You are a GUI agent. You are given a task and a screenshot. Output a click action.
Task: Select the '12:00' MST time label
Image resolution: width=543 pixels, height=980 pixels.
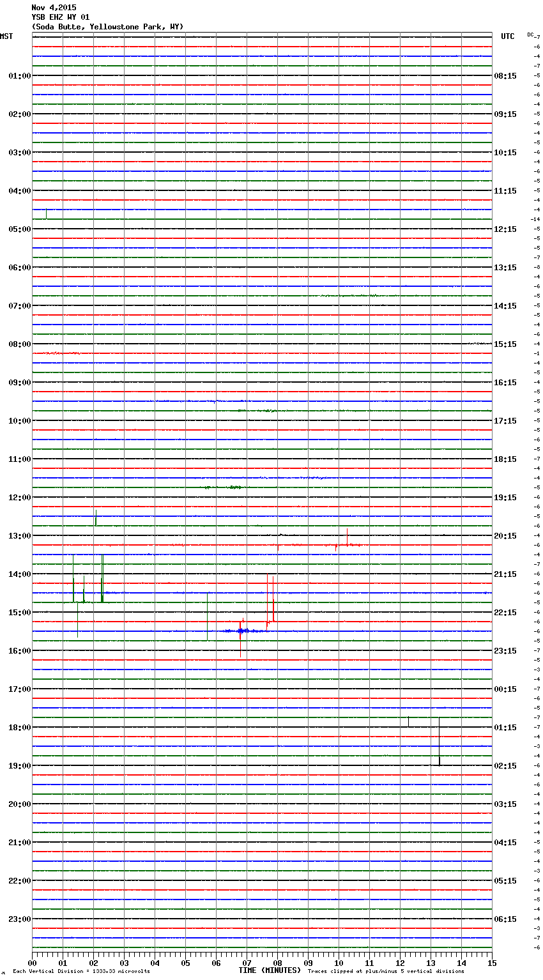point(20,498)
